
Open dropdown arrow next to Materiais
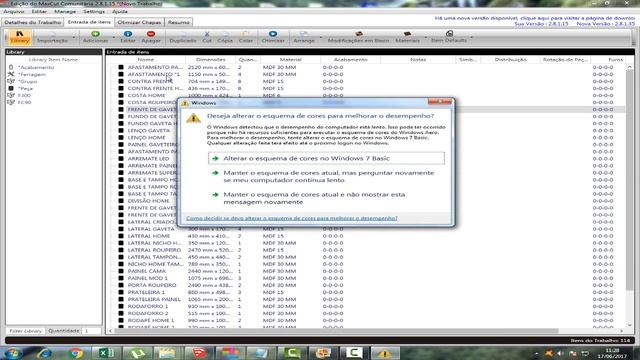425,38
